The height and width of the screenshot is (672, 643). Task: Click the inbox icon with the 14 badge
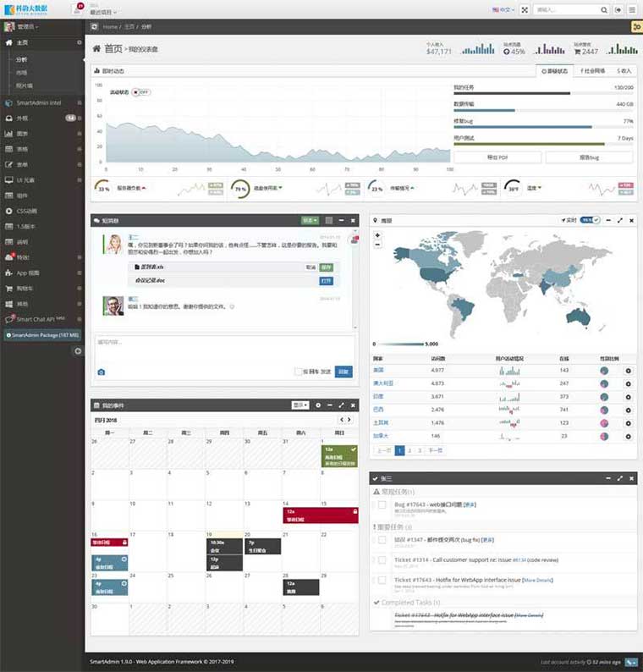8,118
